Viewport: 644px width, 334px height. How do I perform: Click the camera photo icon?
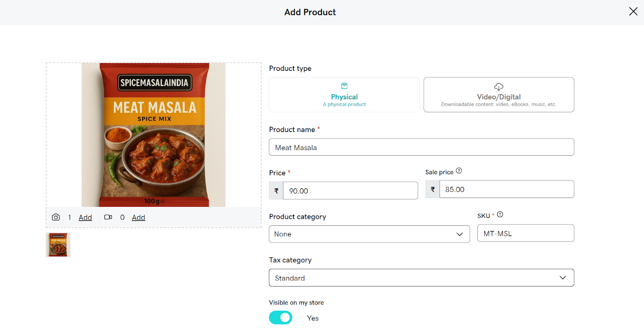pyautogui.click(x=56, y=217)
